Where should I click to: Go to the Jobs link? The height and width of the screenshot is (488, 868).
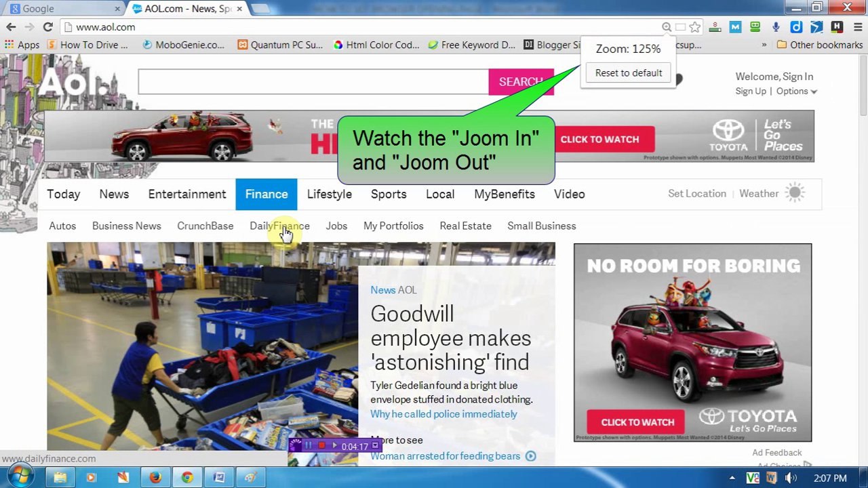[x=336, y=226]
